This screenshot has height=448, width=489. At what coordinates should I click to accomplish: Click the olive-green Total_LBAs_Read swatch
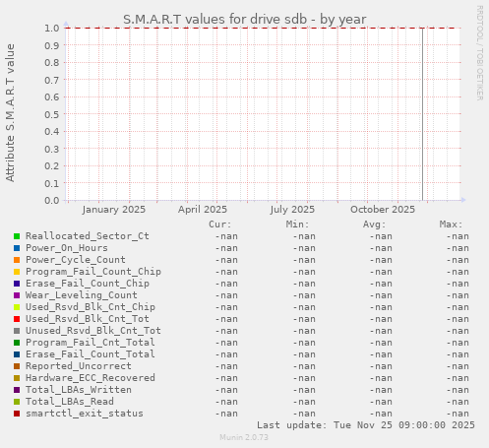17,402
